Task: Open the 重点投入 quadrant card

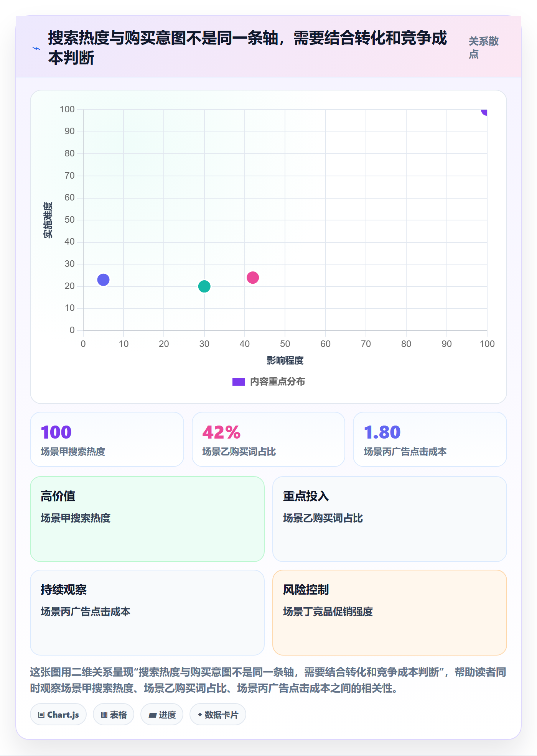Action: pyautogui.click(x=390, y=519)
